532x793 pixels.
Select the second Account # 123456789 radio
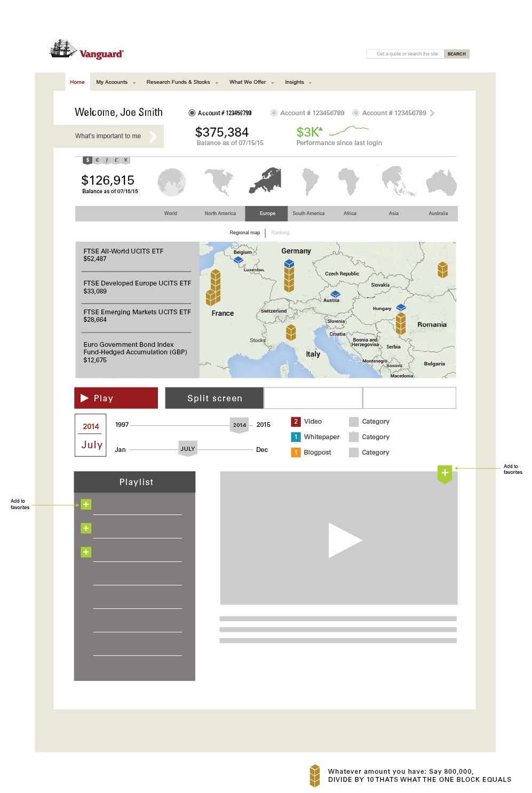coord(274,113)
